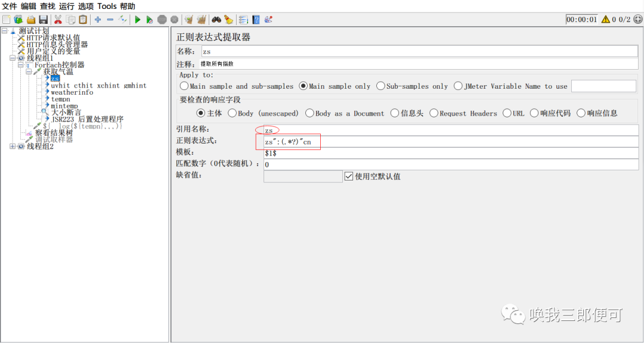This screenshot has width=644, height=343.
Task: Click the JMeter Variable Name text box
Action: 603,86
